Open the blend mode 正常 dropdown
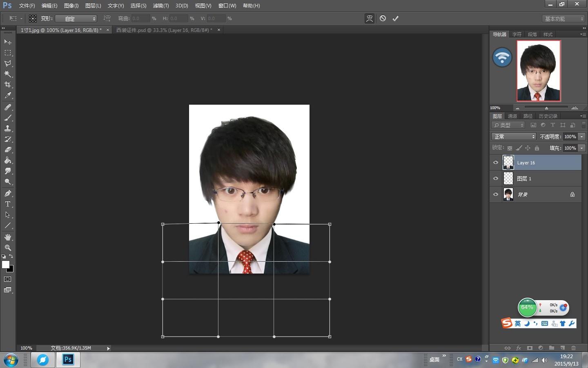The width and height of the screenshot is (588, 368). point(513,137)
